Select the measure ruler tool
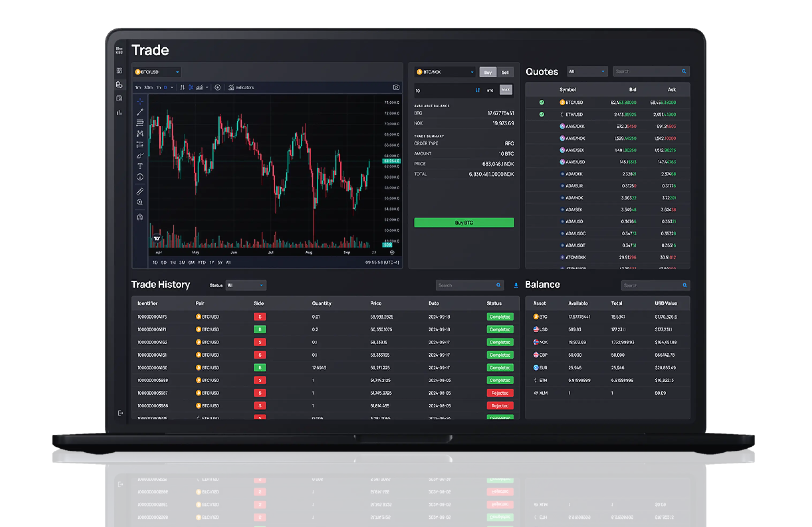 (140, 191)
